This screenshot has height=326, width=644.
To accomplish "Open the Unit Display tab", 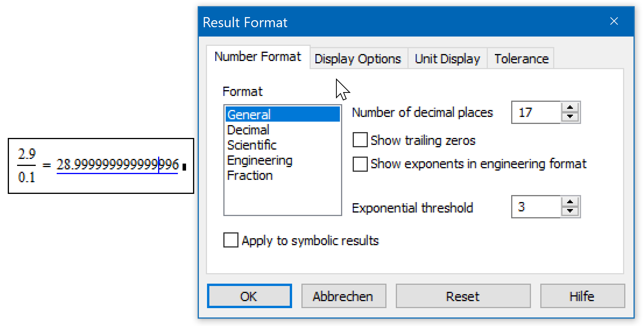I will pyautogui.click(x=447, y=58).
